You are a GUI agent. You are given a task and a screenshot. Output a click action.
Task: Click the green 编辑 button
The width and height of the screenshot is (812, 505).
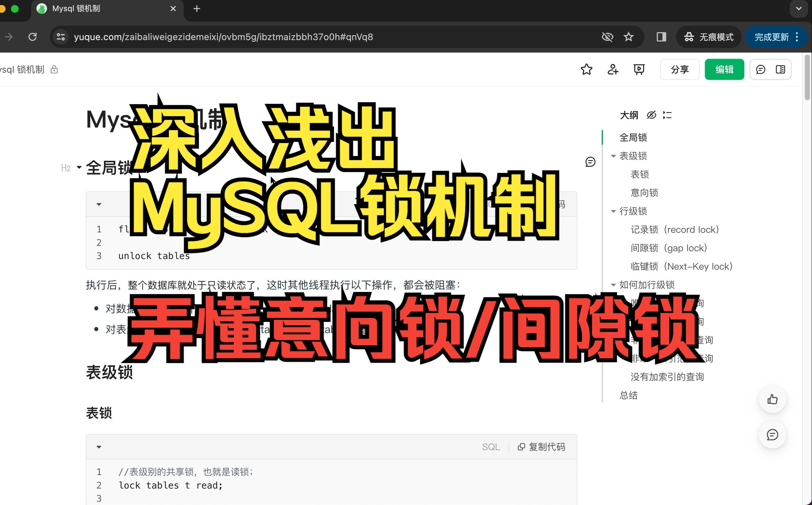pyautogui.click(x=724, y=69)
